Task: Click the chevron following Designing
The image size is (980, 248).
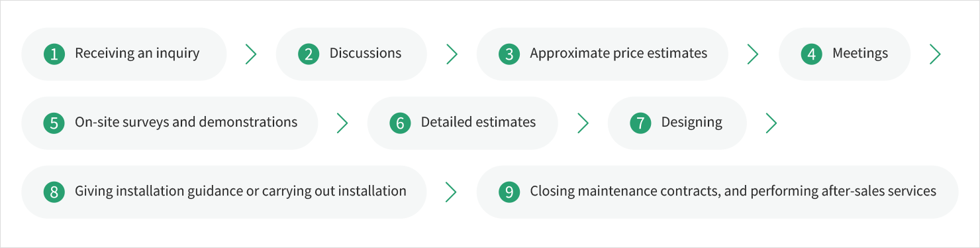Action: tap(771, 123)
